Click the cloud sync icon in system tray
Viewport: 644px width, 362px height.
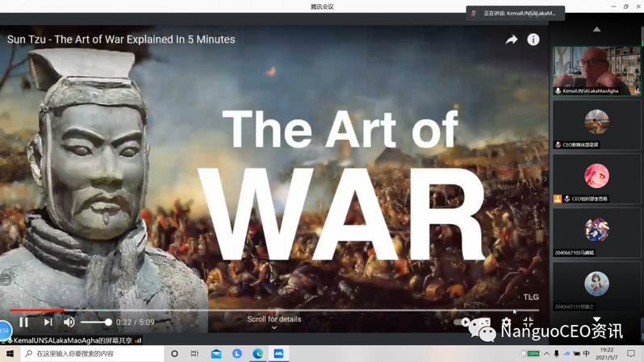[x=567, y=353]
